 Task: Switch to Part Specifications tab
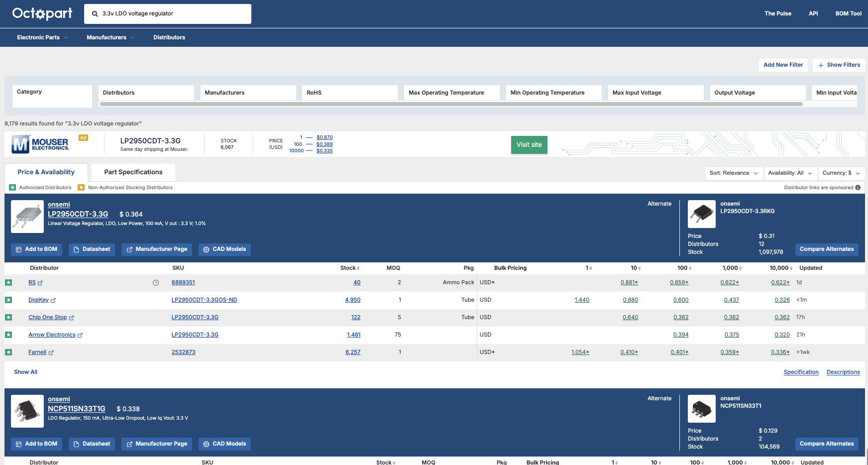[133, 172]
